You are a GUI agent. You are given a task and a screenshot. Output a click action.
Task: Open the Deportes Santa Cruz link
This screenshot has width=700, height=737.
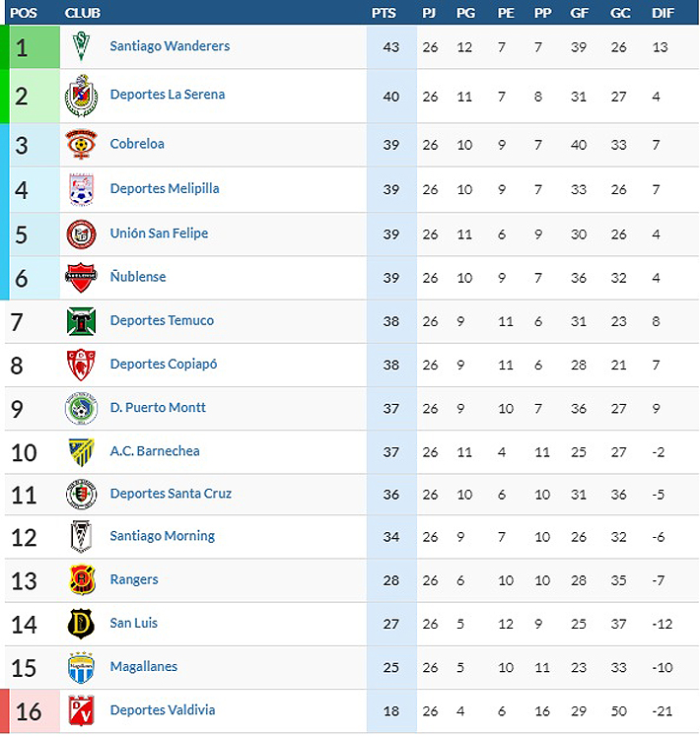pyautogui.click(x=171, y=494)
